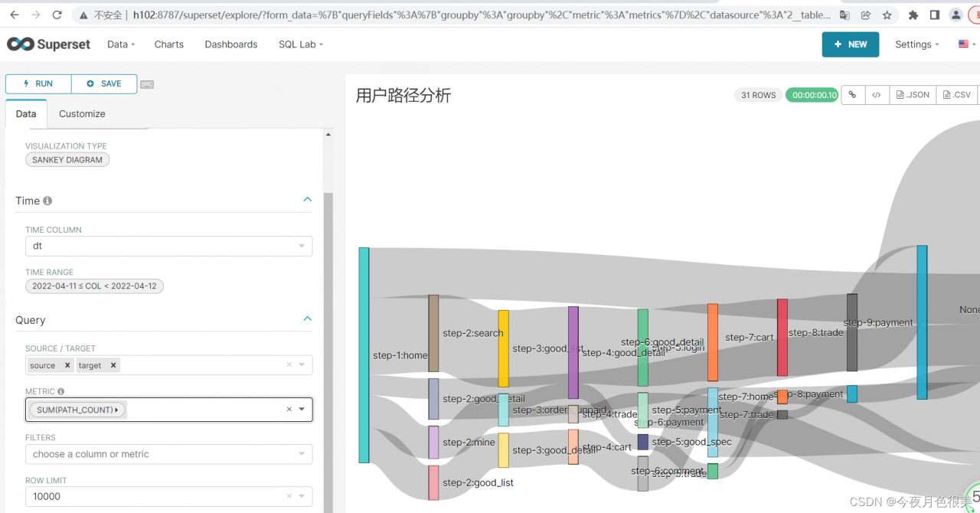Click the browser address bar URL
The height and width of the screenshot is (513, 980).
(x=482, y=15)
